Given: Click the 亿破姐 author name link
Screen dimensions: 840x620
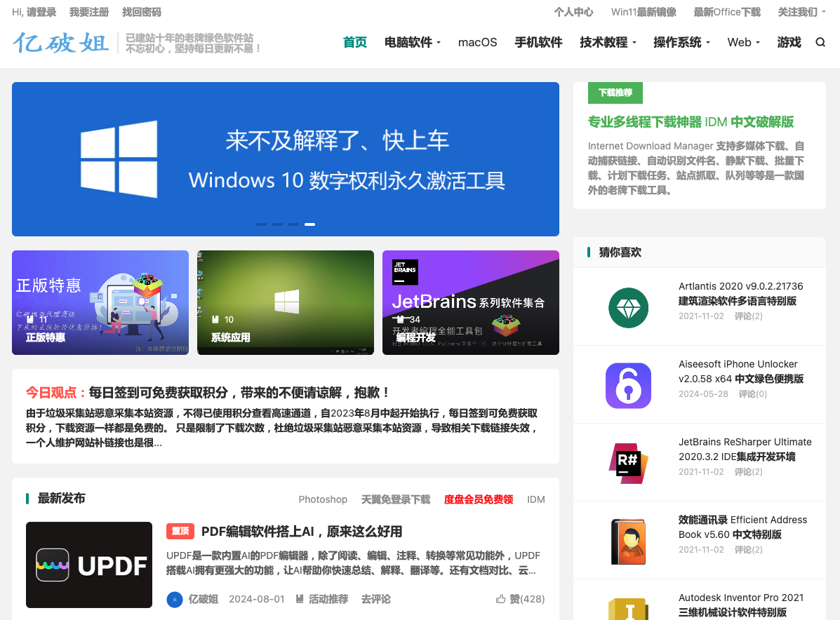Looking at the screenshot, I should tap(203, 599).
